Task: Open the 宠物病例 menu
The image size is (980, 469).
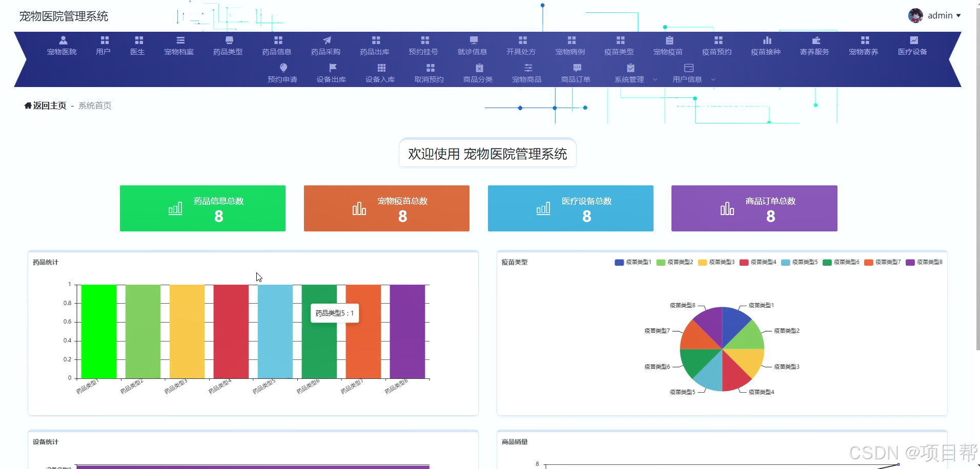Action: pos(570,45)
